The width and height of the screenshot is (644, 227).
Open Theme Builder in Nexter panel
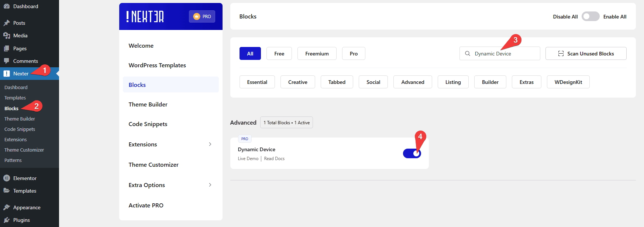pos(148,105)
